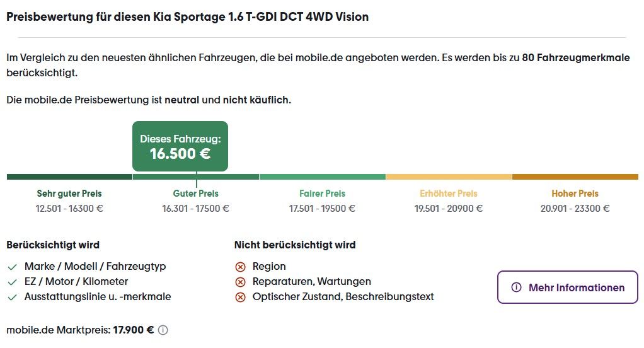Select the Sehr guter Preis label
This screenshot has width=644, height=348.
click(69, 194)
